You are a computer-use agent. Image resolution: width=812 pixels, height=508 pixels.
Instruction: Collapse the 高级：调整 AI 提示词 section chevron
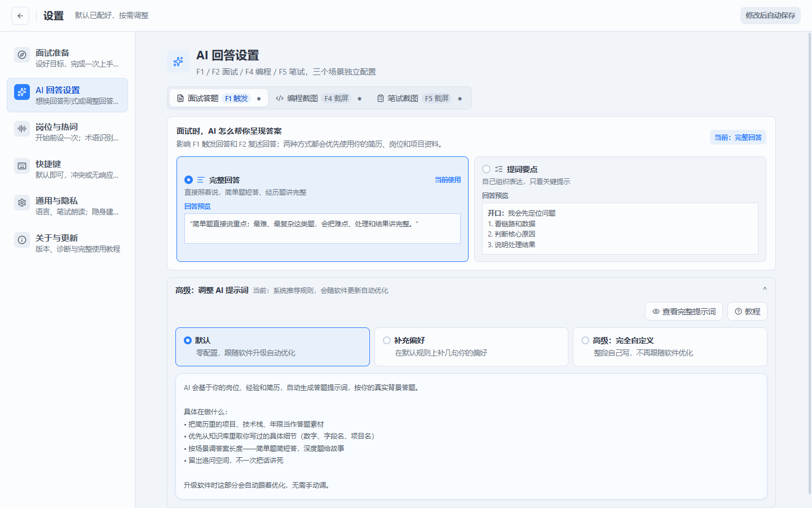click(x=765, y=289)
